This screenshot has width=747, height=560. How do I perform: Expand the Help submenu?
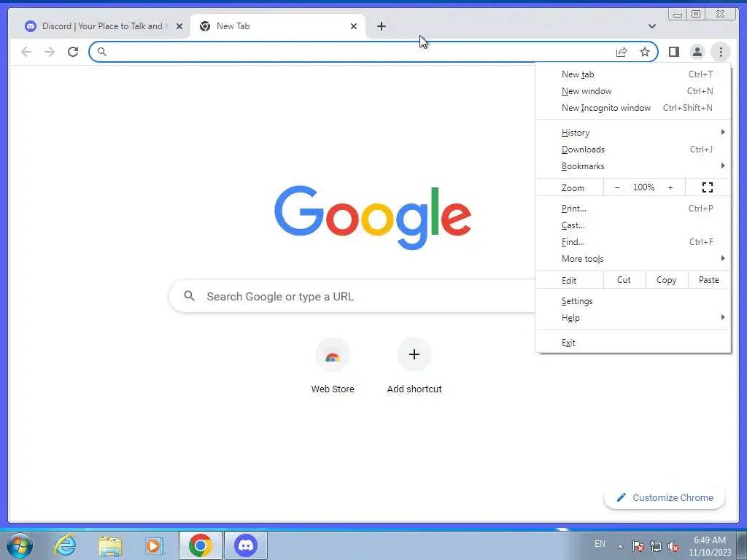click(633, 318)
